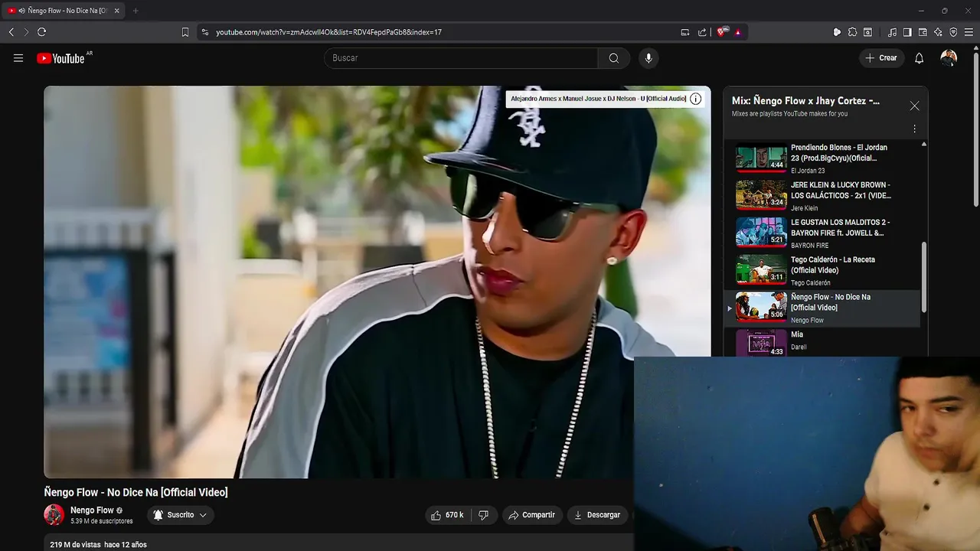Go forward in browser history
This screenshot has width=980, height=551.
[x=26, y=32]
